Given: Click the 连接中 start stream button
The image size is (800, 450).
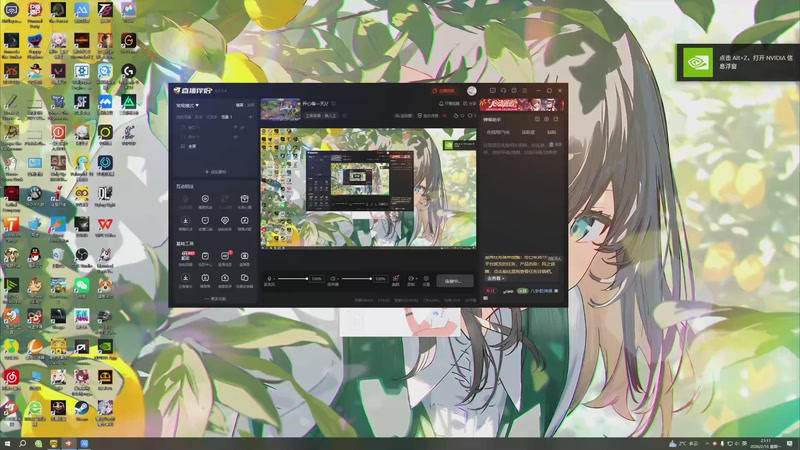Looking at the screenshot, I should (x=455, y=281).
